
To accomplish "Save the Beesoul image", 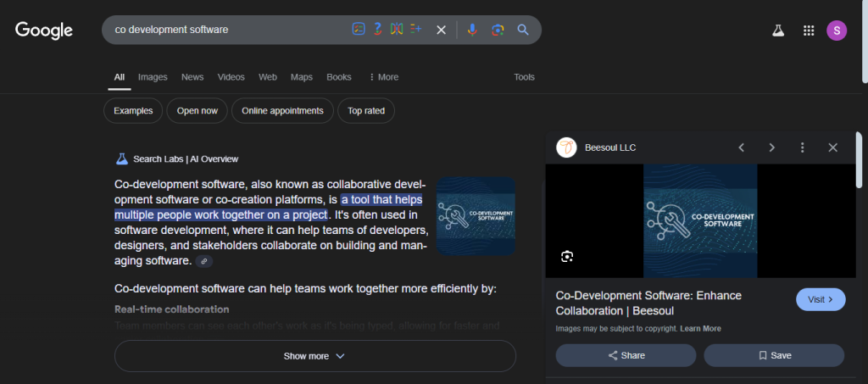I will click(774, 355).
